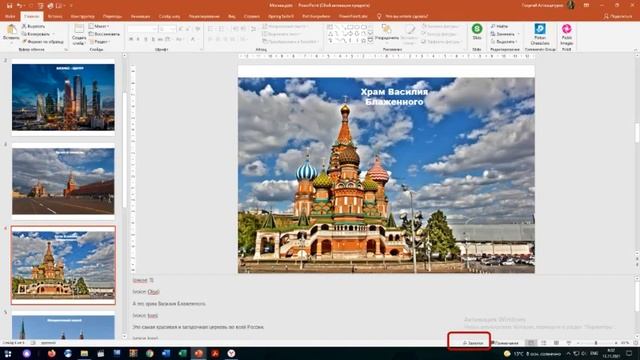Toggle the Примечания comments pane

click(505, 343)
